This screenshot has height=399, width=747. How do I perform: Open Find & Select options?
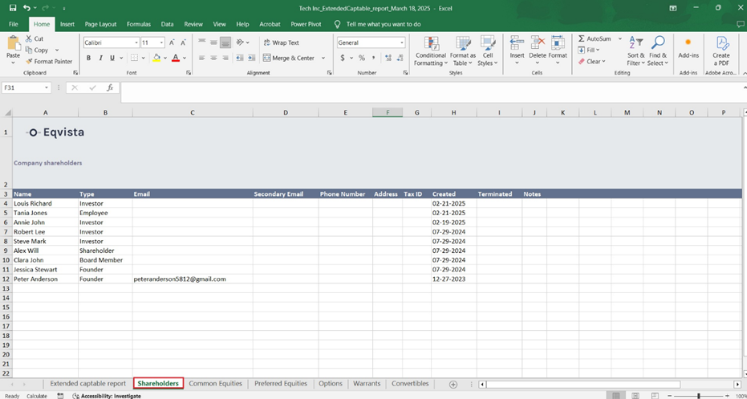(x=657, y=51)
